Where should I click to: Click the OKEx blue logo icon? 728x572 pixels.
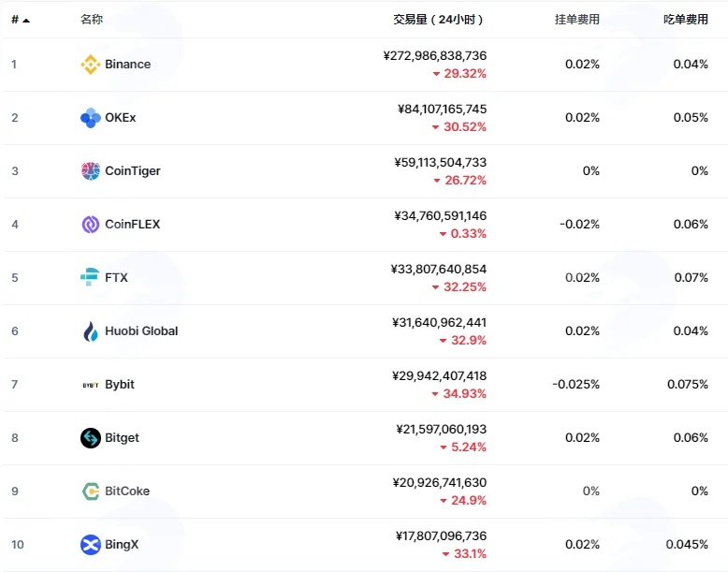pos(91,118)
